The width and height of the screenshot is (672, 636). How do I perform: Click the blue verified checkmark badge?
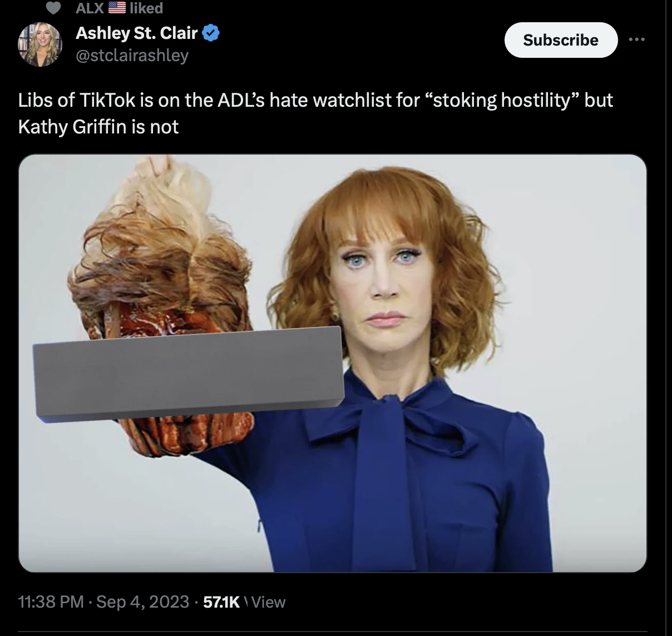coord(211,33)
